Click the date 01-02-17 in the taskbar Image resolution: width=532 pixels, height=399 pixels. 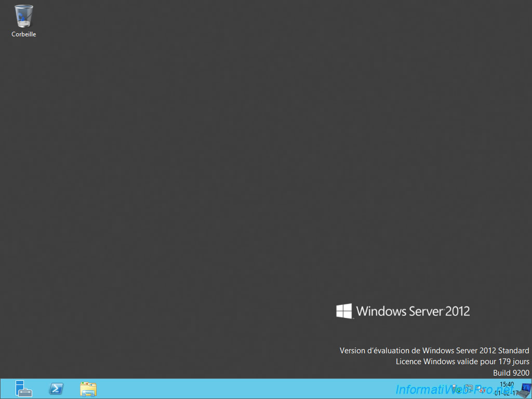506,393
